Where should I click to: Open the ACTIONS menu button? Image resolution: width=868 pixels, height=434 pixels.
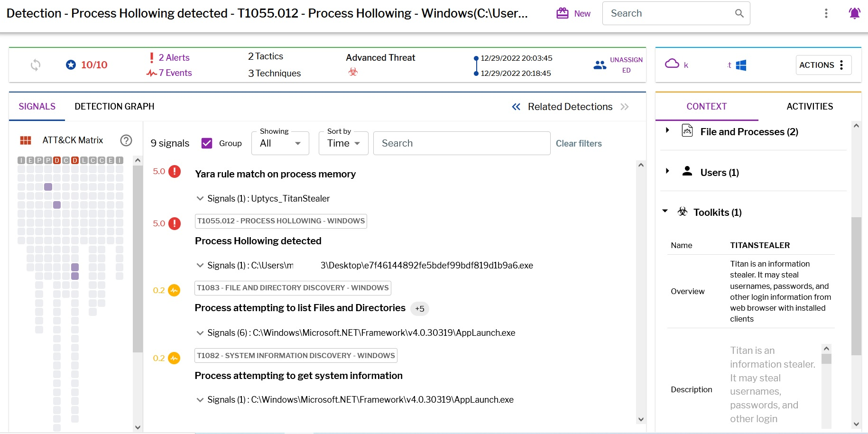point(823,65)
